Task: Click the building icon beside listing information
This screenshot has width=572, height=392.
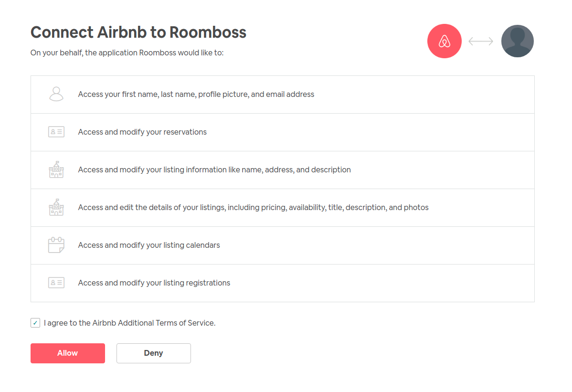Action: 56,170
